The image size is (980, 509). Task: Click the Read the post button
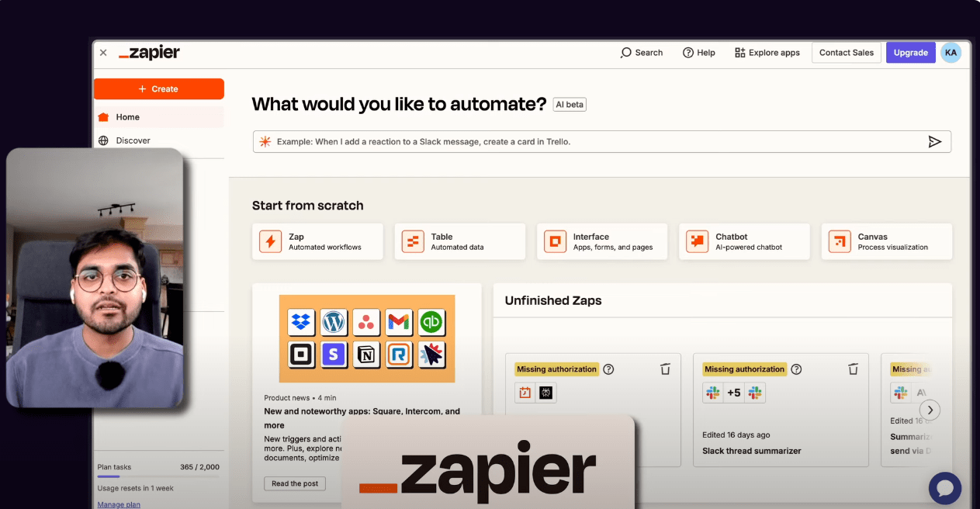[x=295, y=483]
